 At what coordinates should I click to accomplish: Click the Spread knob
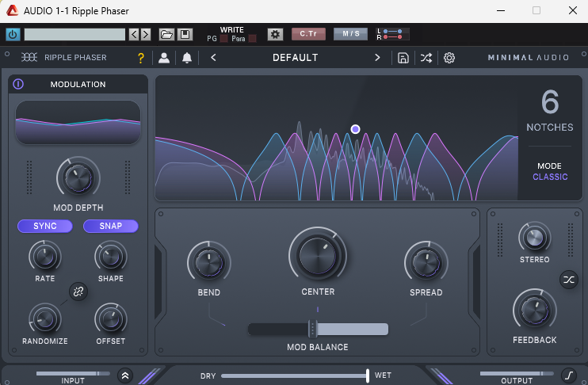426,262
